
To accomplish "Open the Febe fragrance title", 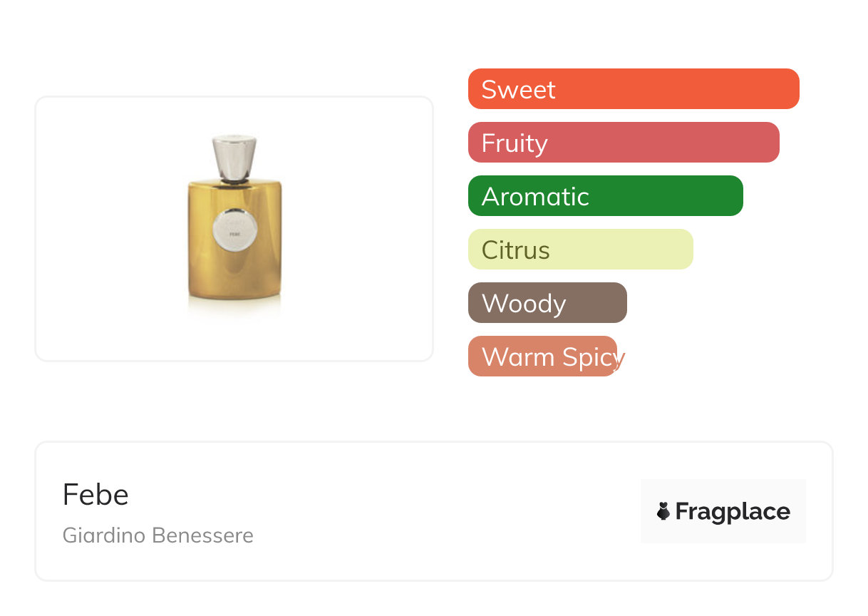I will (95, 495).
